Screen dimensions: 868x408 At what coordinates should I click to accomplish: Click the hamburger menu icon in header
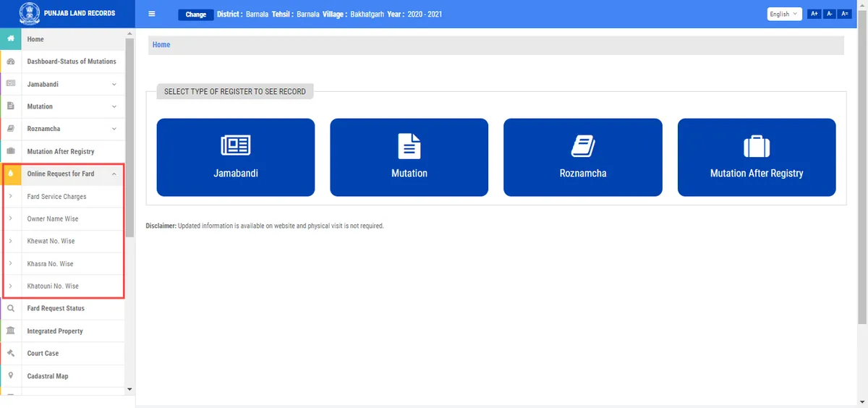[x=152, y=14]
